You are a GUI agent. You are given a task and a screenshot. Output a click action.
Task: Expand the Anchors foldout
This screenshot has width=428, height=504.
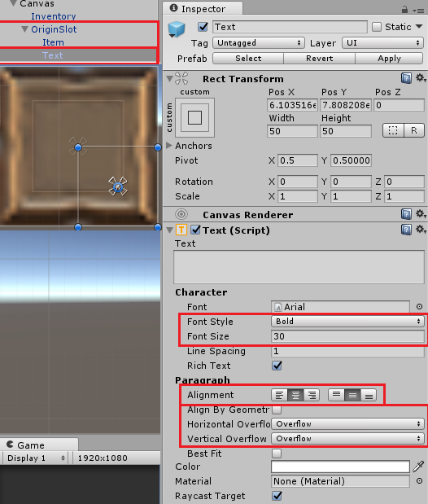coord(169,145)
